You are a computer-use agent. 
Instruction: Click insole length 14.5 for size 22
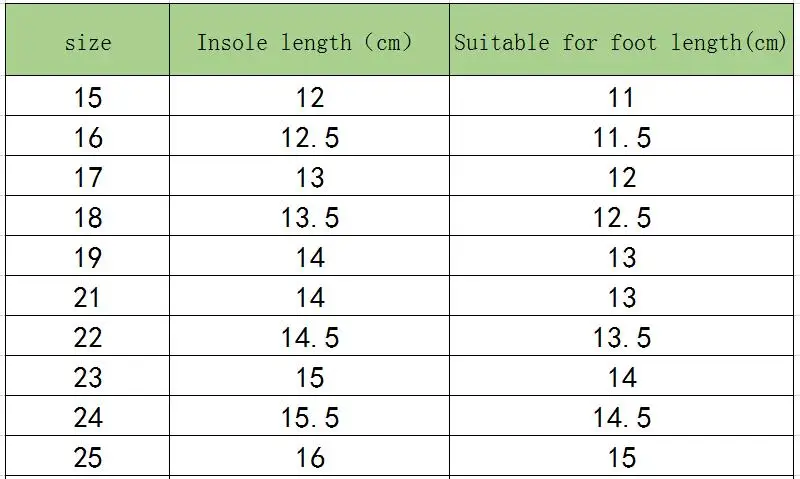click(x=310, y=338)
